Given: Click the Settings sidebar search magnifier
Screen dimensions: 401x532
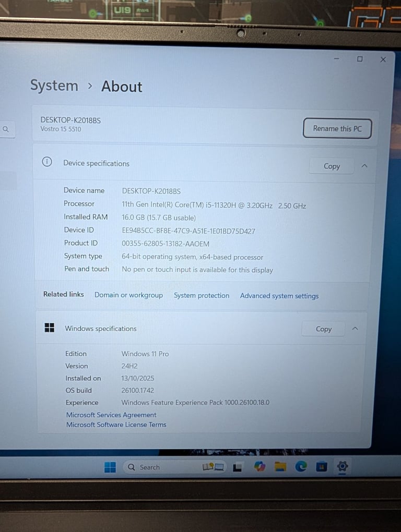Looking at the screenshot, I should 5,129.
